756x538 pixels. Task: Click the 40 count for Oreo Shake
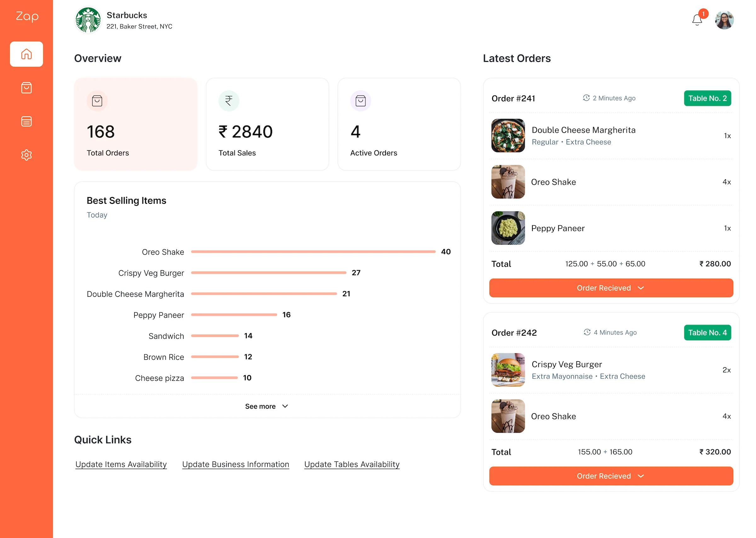[x=445, y=252]
